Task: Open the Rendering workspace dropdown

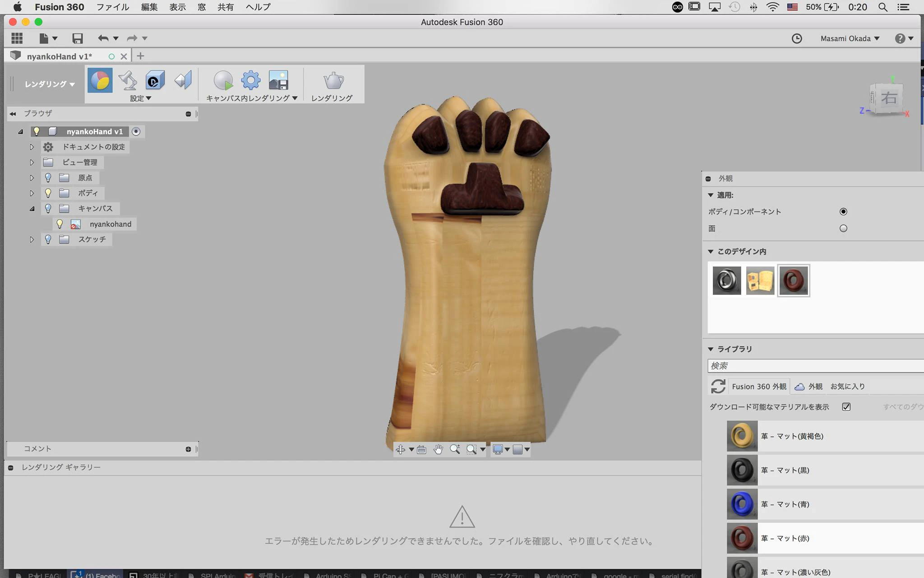Action: [50, 84]
